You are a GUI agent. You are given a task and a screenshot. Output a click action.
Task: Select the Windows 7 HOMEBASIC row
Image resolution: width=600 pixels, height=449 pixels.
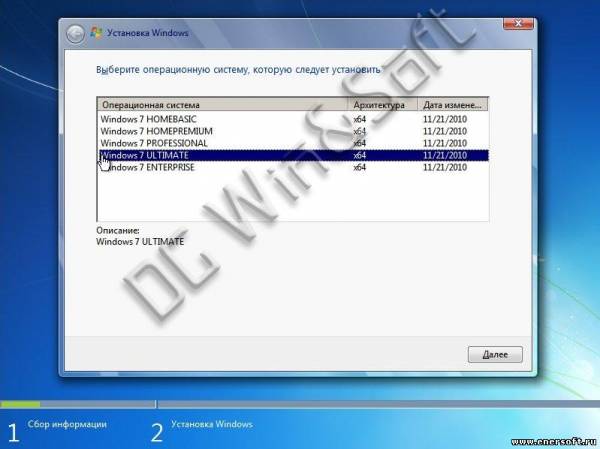click(x=293, y=119)
